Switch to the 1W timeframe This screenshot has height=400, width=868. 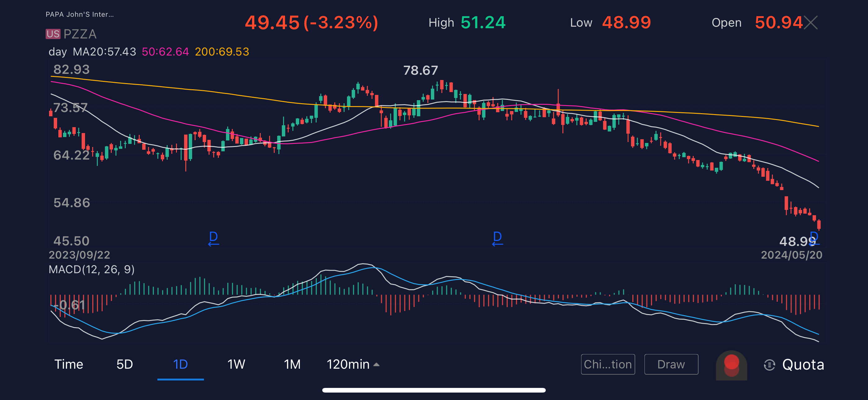(x=236, y=364)
